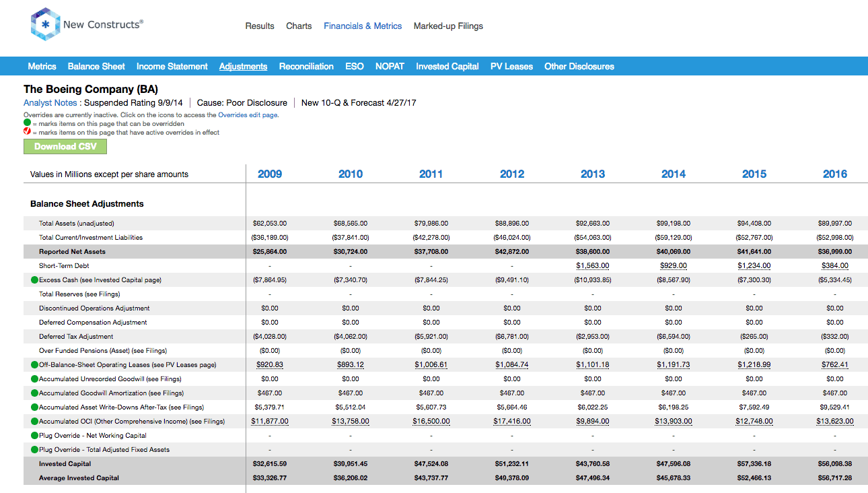Click the 2009 column header

coord(270,174)
